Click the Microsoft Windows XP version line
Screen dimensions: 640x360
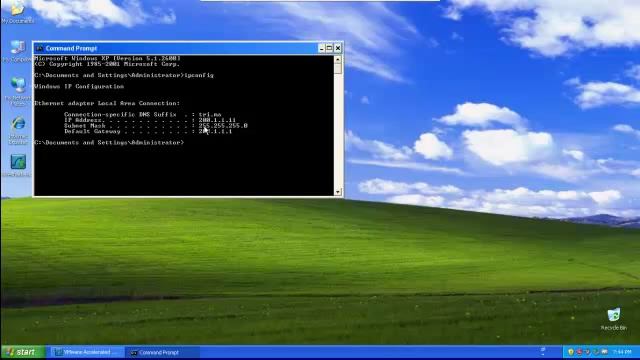[107, 58]
